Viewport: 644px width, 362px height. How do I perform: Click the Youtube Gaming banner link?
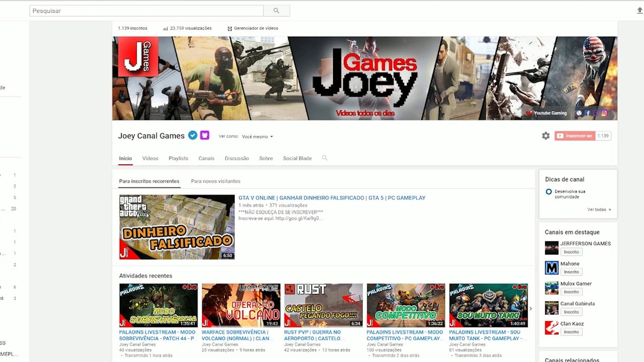click(x=546, y=113)
